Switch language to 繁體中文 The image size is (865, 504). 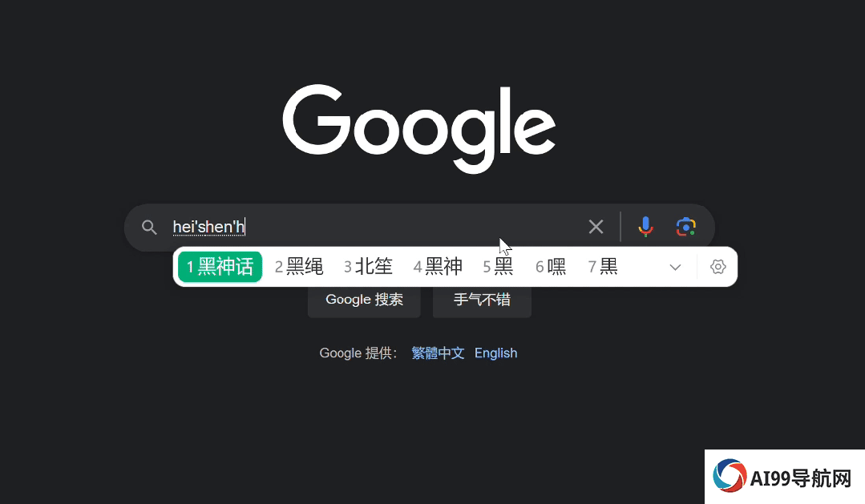pos(438,353)
